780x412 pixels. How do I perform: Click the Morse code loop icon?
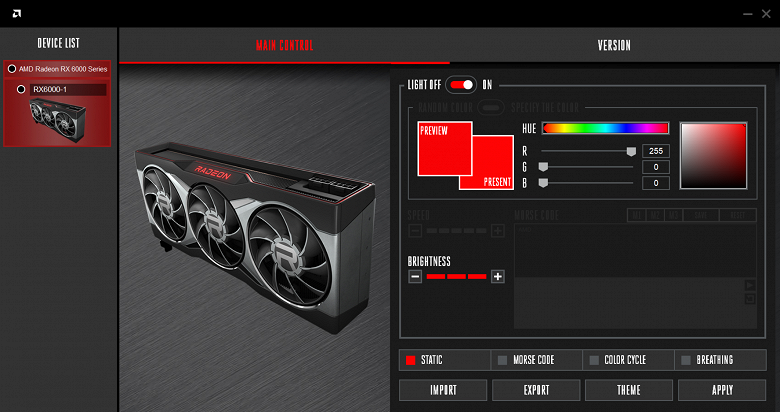(750, 299)
